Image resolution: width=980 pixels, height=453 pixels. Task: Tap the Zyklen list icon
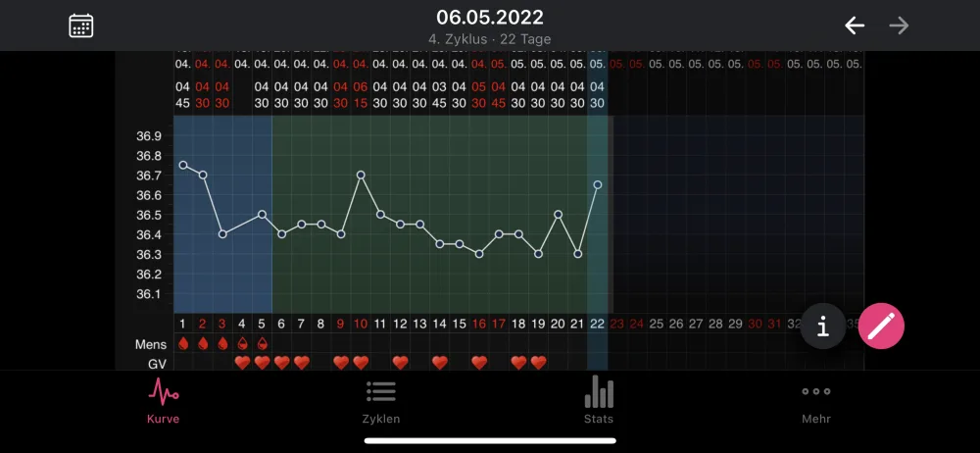380,391
